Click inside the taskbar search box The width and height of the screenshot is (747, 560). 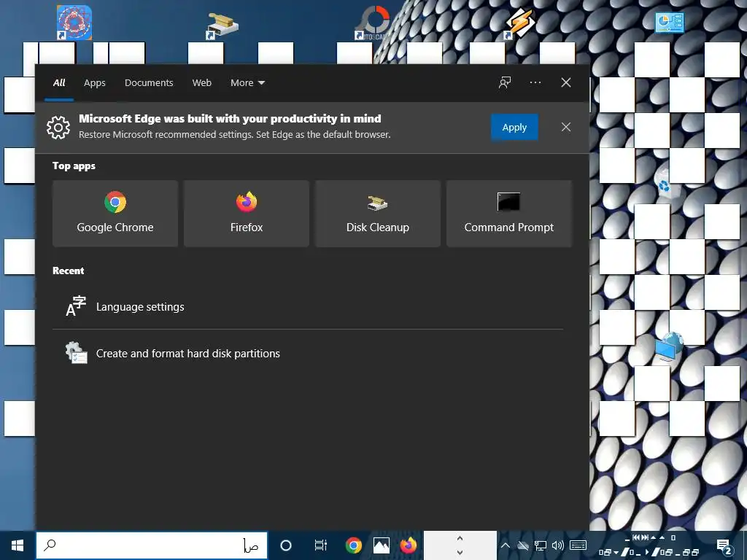tap(152, 545)
